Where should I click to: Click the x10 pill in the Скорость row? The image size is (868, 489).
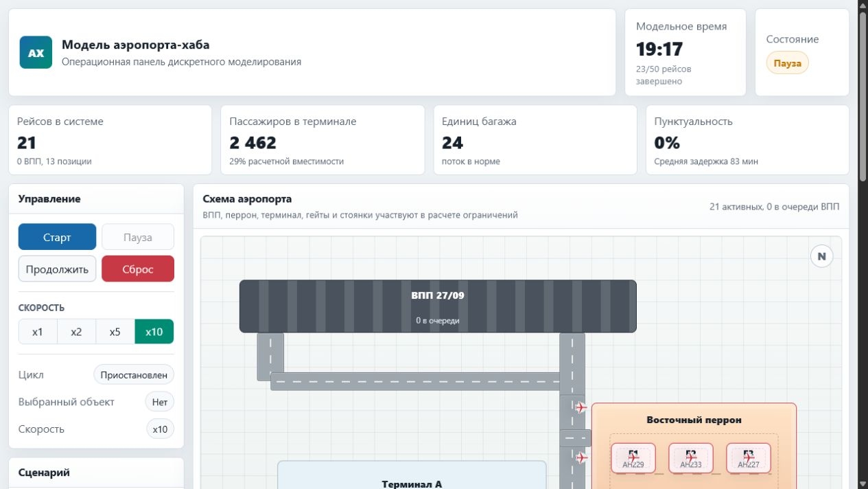[160, 430]
